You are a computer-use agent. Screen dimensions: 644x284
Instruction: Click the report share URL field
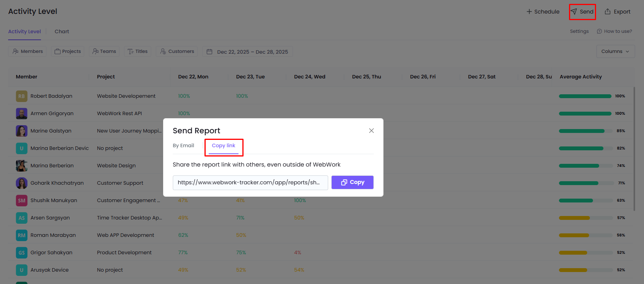pos(250,182)
